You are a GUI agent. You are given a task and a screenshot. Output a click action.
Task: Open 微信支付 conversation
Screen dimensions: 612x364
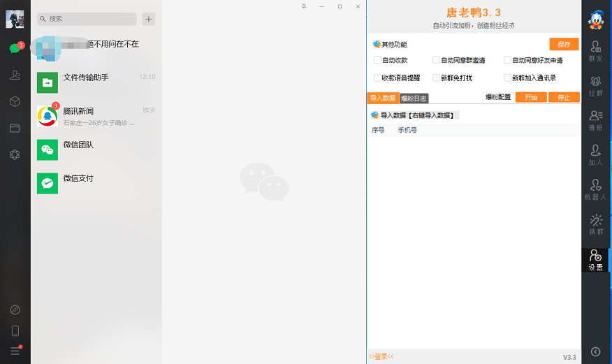(x=96, y=183)
